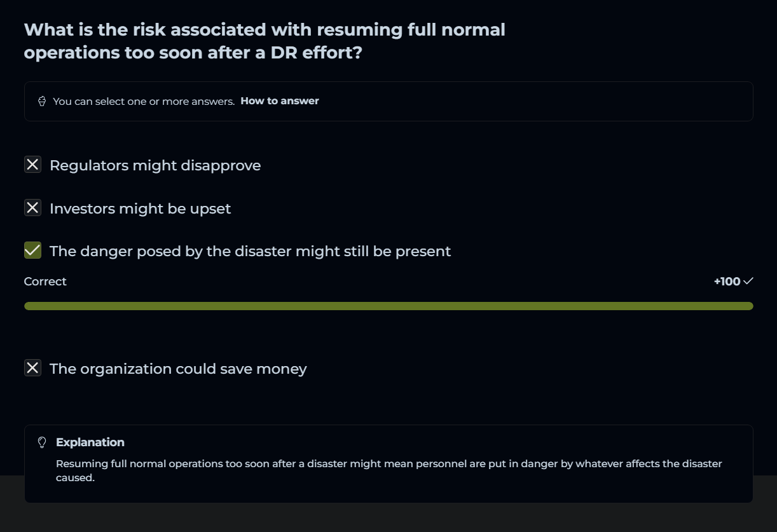Toggle the Investors might be upset checkbox
Screen dimensions: 777x532
click(x=32, y=208)
